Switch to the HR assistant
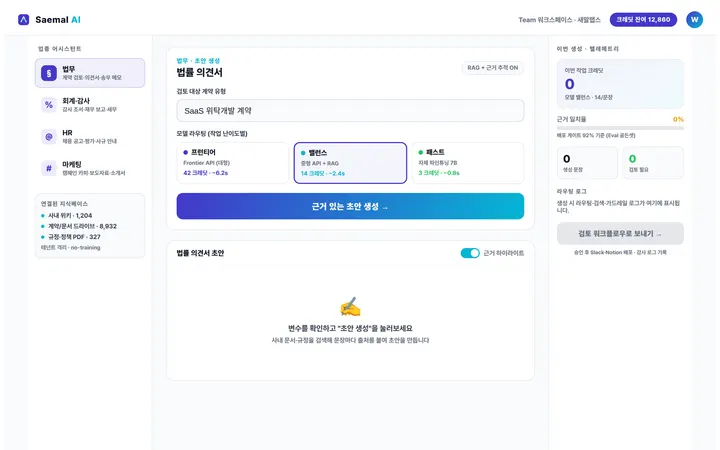Image resolution: width=720 pixels, height=450 pixels. (x=90, y=136)
